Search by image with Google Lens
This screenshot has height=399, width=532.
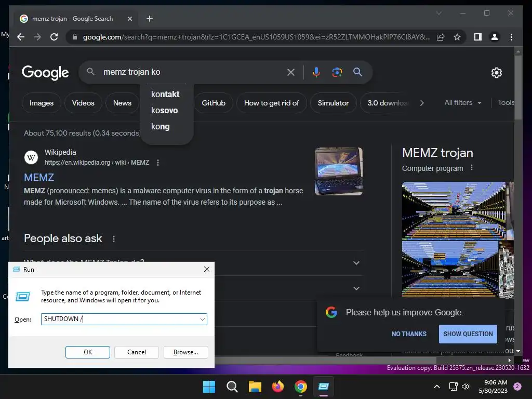click(x=337, y=72)
